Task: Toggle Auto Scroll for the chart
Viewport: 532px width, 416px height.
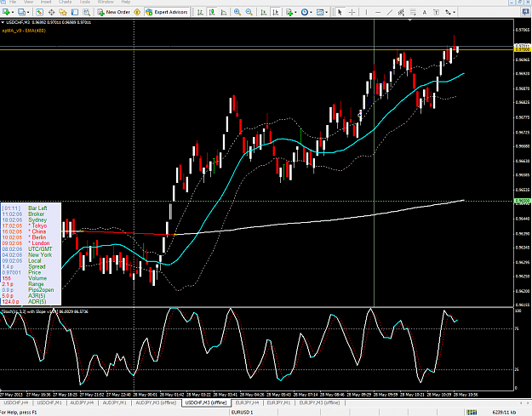Action: pos(264,12)
